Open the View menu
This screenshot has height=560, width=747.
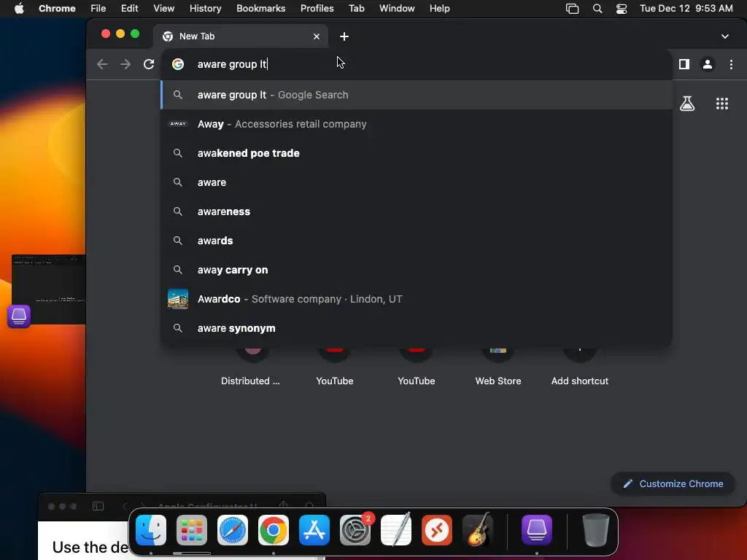[x=163, y=8]
